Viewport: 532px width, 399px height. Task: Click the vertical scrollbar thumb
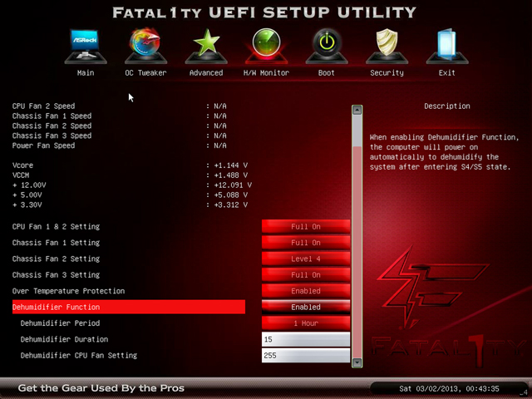[x=357, y=252]
